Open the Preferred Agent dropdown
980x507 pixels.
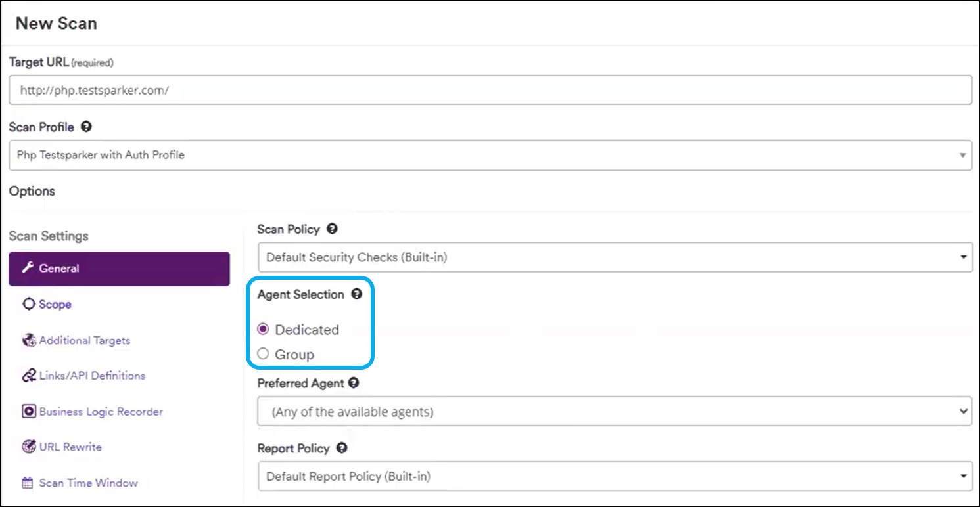click(x=965, y=411)
